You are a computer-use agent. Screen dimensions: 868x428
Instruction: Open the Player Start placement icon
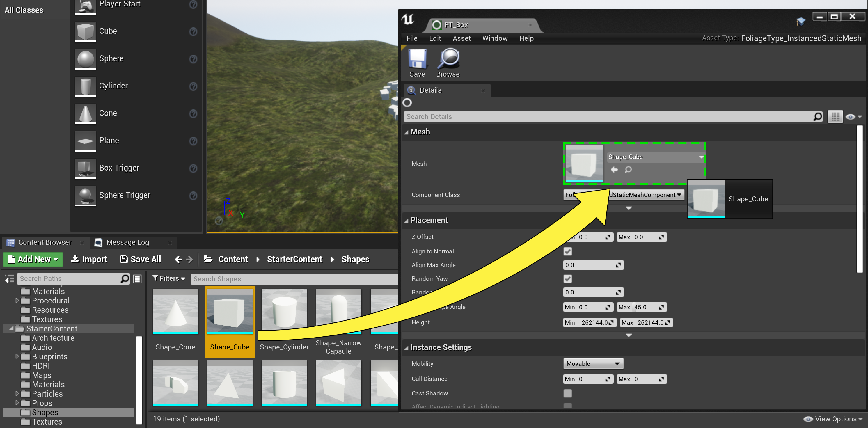click(85, 7)
